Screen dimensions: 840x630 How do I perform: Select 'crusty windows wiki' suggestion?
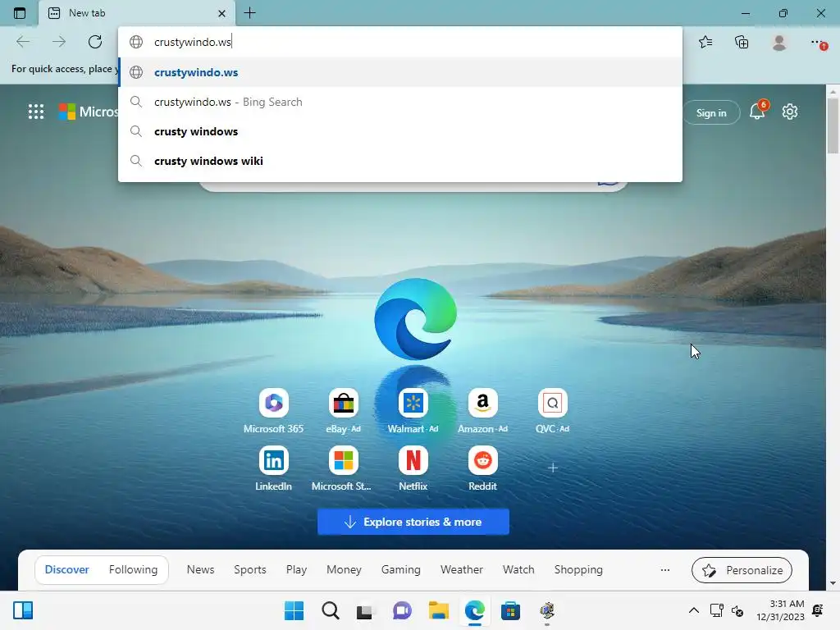click(x=400, y=161)
